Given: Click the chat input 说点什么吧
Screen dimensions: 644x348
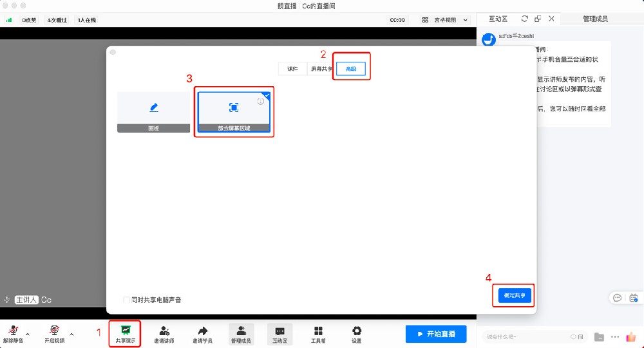Looking at the screenshot, I should [526, 337].
